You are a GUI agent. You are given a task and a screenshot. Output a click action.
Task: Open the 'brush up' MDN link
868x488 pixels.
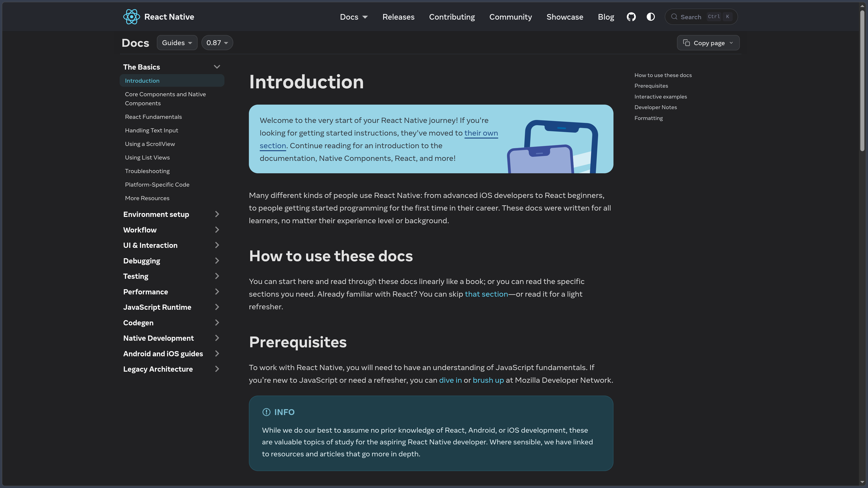pos(488,380)
